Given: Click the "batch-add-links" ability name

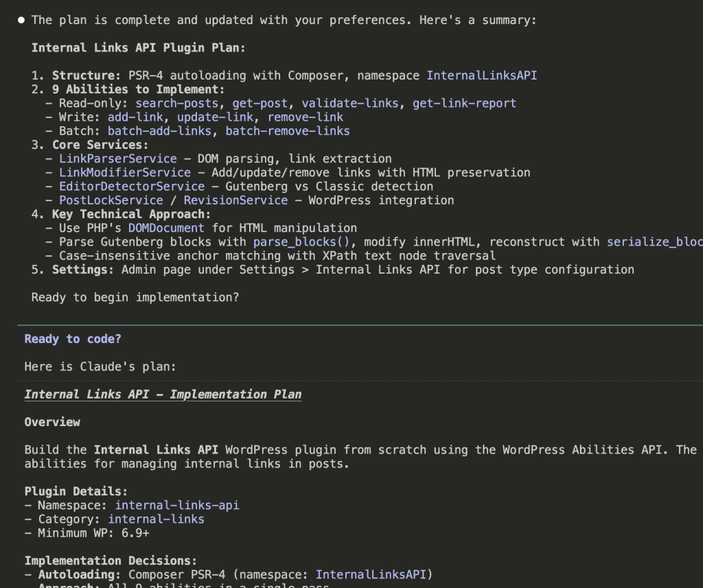Looking at the screenshot, I should [x=159, y=130].
